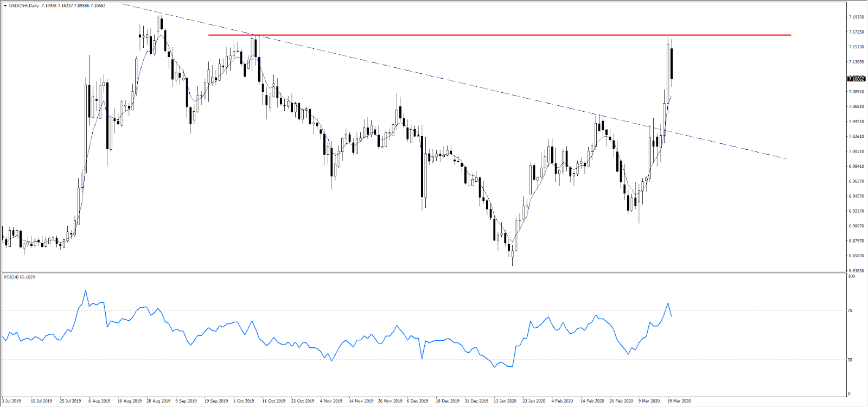Click the 6.85870 price axis label

click(x=856, y=256)
